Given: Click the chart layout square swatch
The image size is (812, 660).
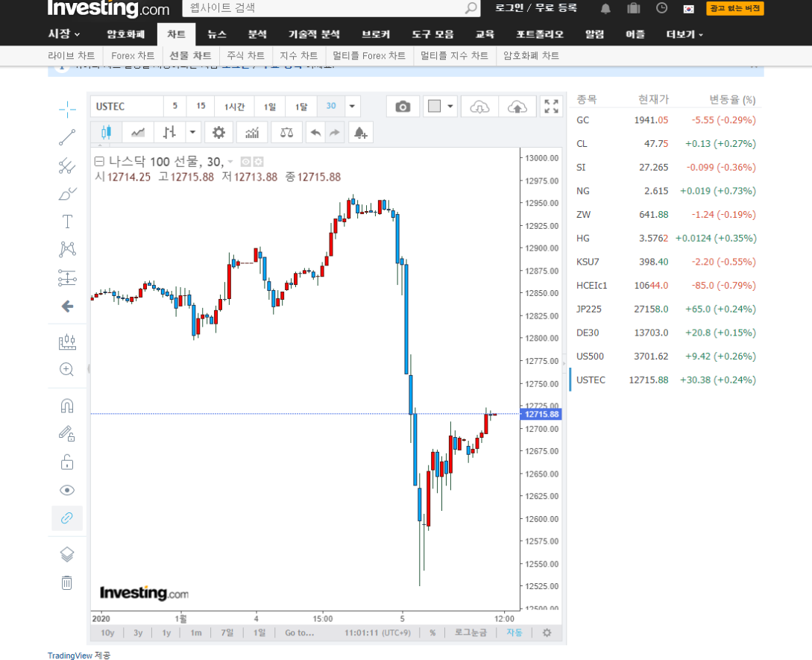Looking at the screenshot, I should [435, 106].
